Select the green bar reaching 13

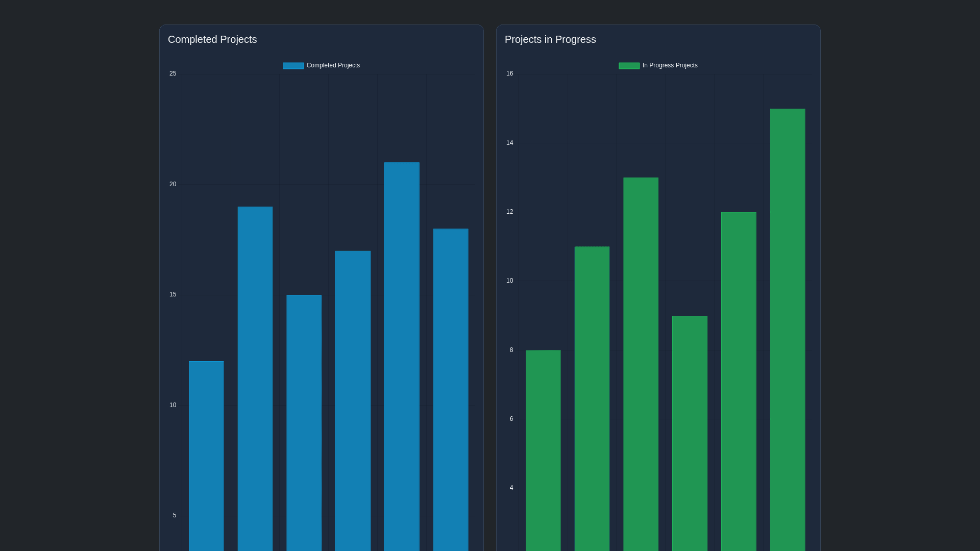pos(641,365)
